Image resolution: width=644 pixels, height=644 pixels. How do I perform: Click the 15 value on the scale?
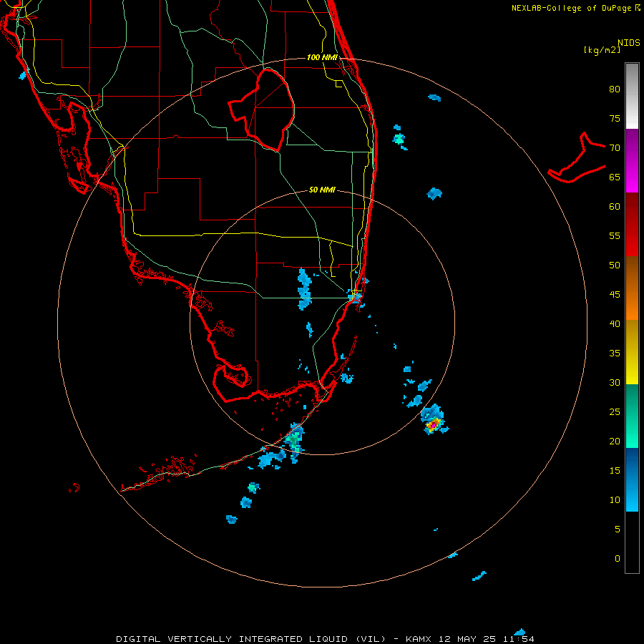(615, 471)
